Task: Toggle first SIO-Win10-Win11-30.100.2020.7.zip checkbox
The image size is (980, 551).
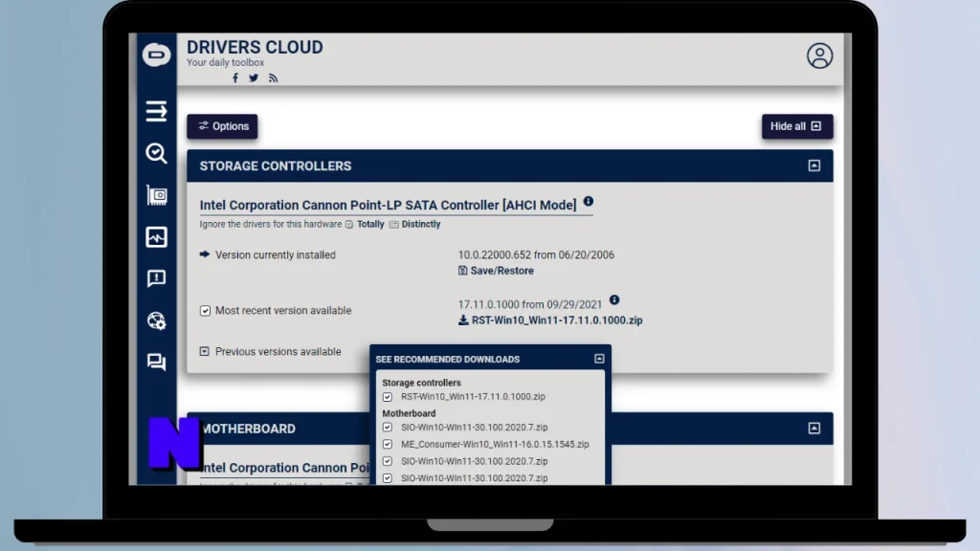Action: [x=388, y=428]
